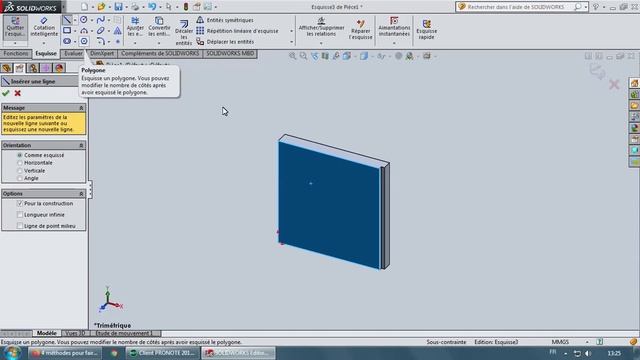Image resolution: width=640 pixels, height=360 pixels.
Task: Click Quitter l'esquisse button
Action: coord(15,27)
